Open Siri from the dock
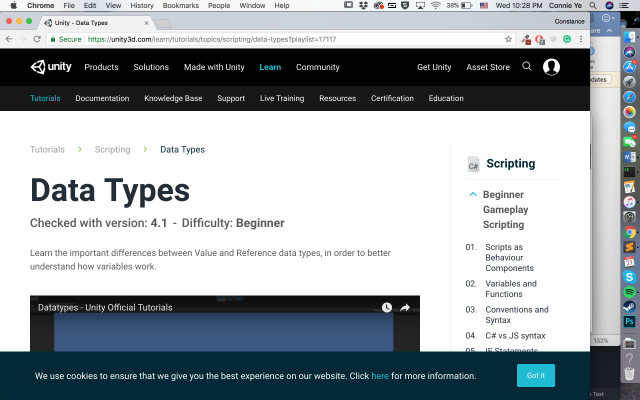This screenshot has width=640, height=400. 629,52
